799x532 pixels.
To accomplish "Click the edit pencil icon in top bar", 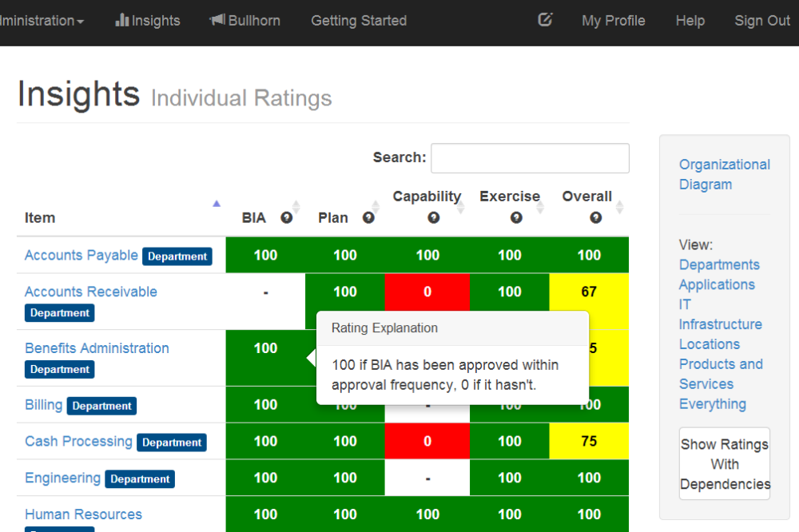I will tap(545, 20).
